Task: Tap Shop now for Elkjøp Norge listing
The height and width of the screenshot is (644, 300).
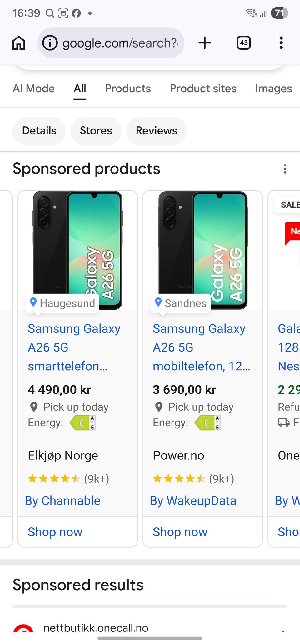Action: tap(55, 532)
